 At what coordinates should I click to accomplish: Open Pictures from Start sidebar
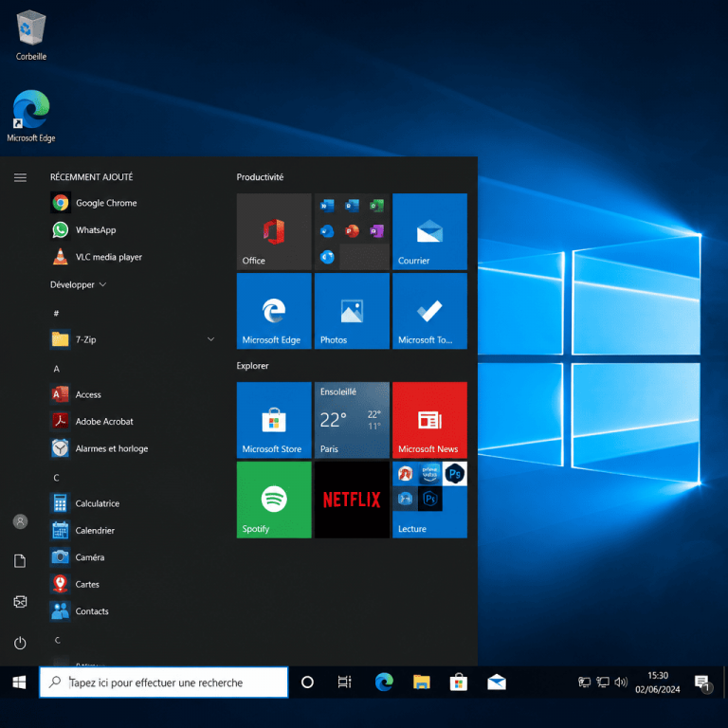point(20,602)
